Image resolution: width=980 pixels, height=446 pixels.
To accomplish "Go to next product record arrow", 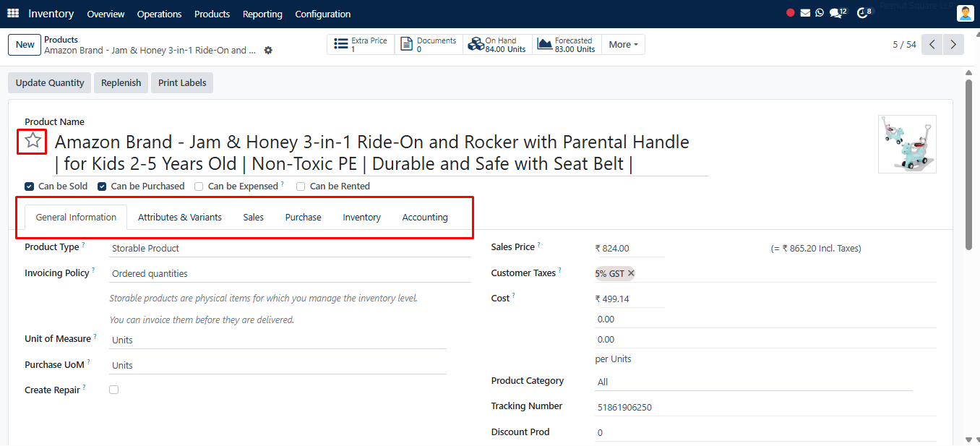I will [954, 45].
